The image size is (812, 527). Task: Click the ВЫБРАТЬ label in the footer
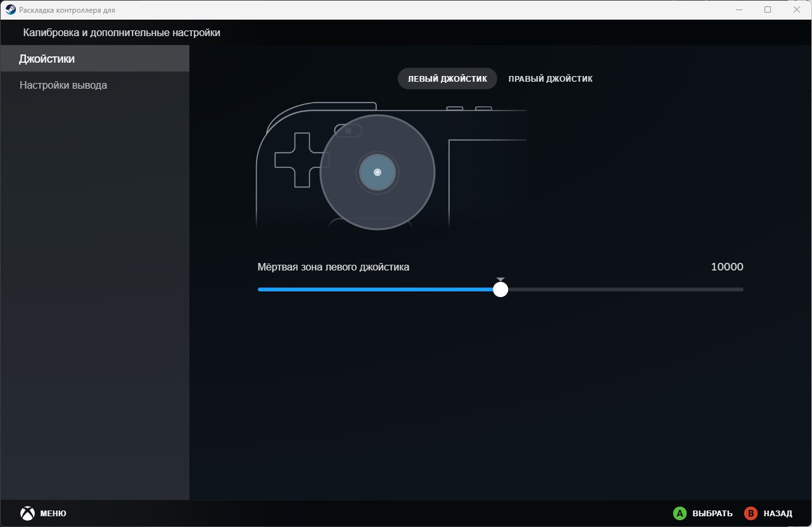point(713,513)
